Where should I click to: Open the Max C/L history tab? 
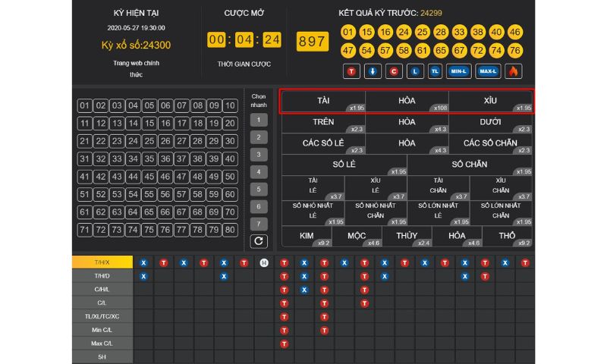pyautogui.click(x=102, y=344)
